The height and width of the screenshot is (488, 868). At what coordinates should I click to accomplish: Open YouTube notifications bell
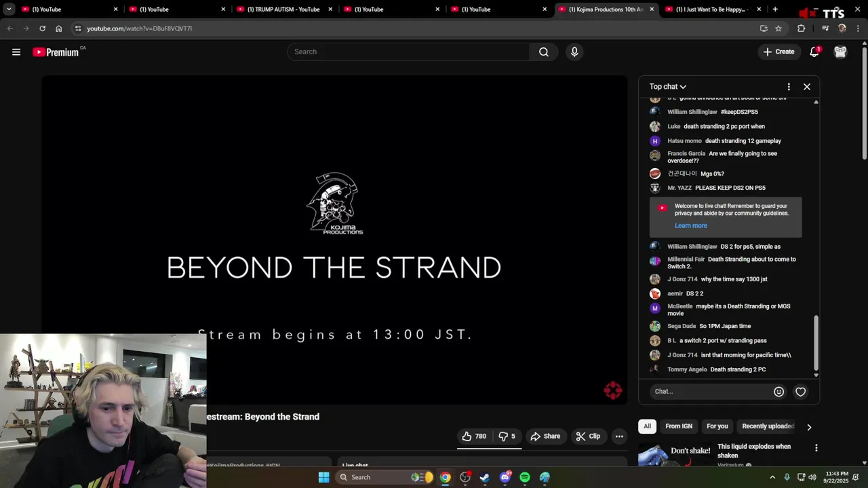[x=814, y=52]
